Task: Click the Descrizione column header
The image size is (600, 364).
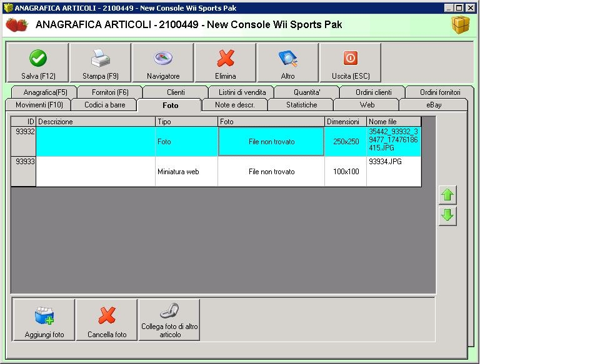Action: pyautogui.click(x=96, y=122)
